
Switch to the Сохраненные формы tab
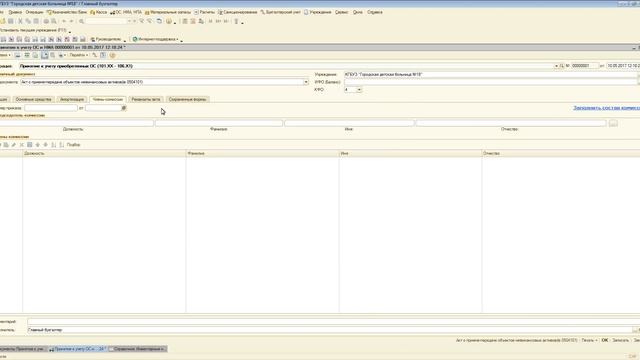[187, 100]
